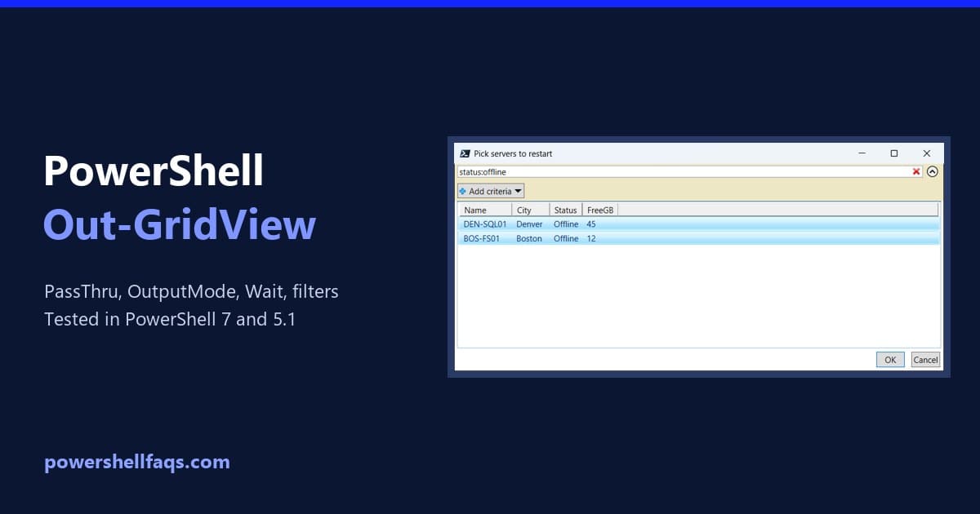980x514 pixels.
Task: Open the Add criteria dropdown
Action: [491, 191]
